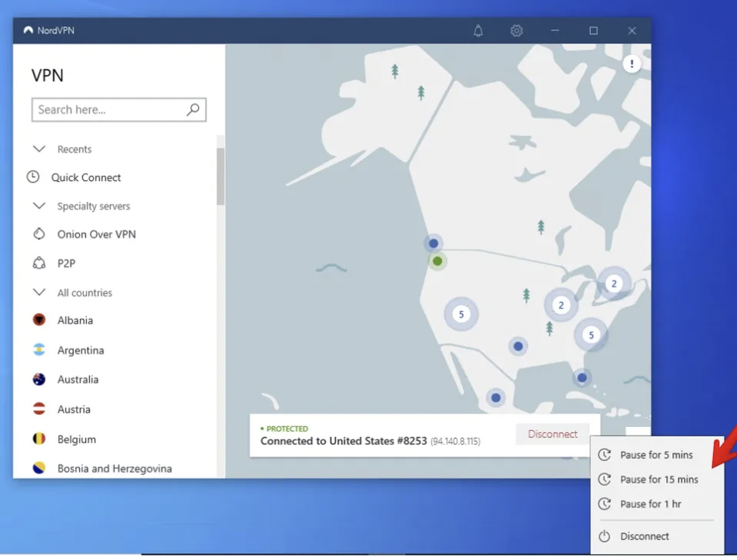Screen dimensions: 737x560
Task: Connect to Australia from country list
Action: click(x=77, y=380)
